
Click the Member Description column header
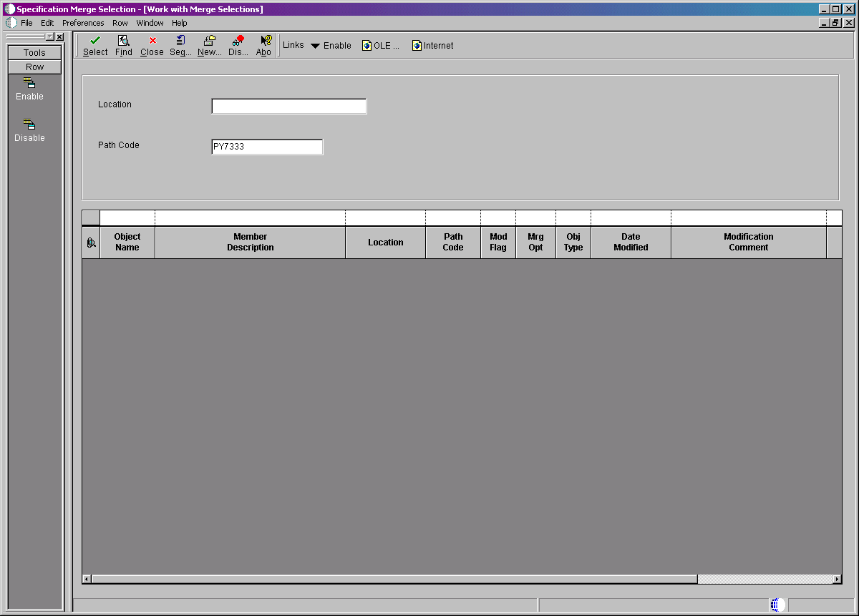251,242
